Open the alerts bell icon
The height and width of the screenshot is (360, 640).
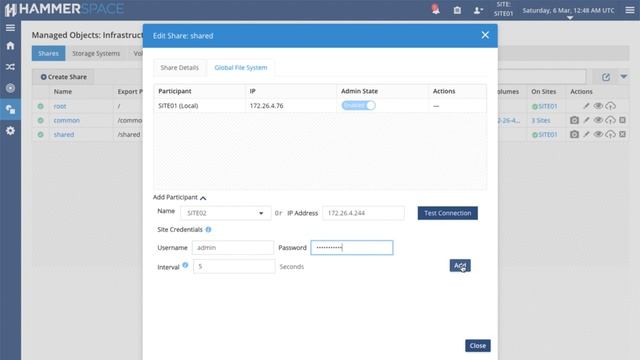point(436,9)
